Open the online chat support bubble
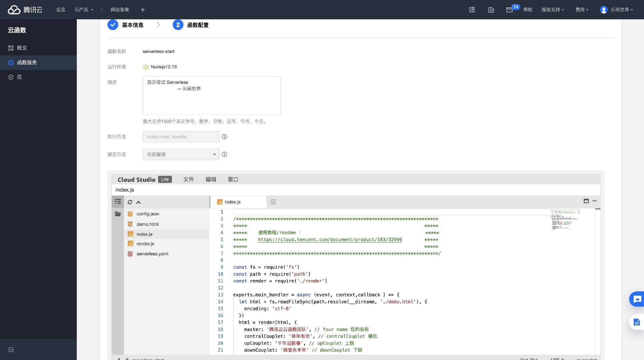This screenshot has height=360, width=644. coord(637,299)
